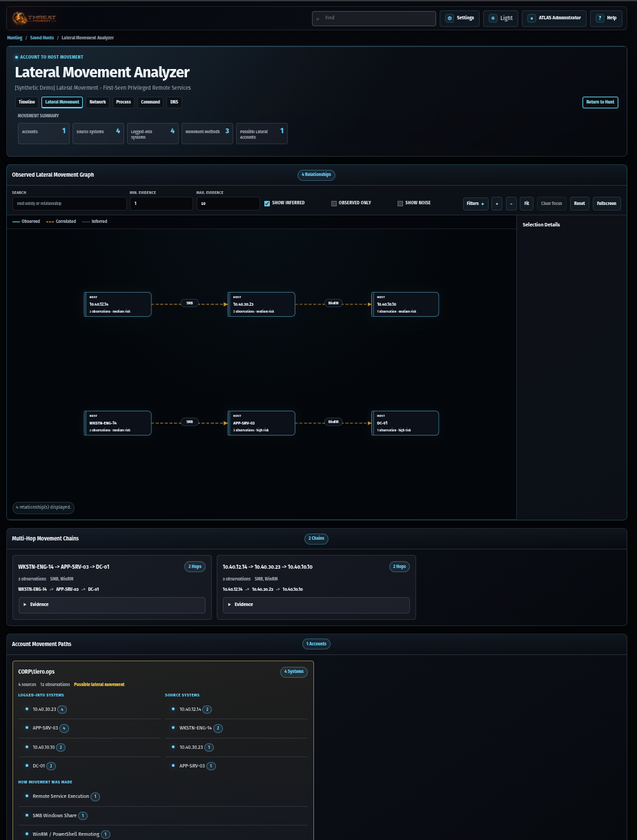637x840 pixels.
Task: Click the graph entity search field
Action: (x=69, y=204)
